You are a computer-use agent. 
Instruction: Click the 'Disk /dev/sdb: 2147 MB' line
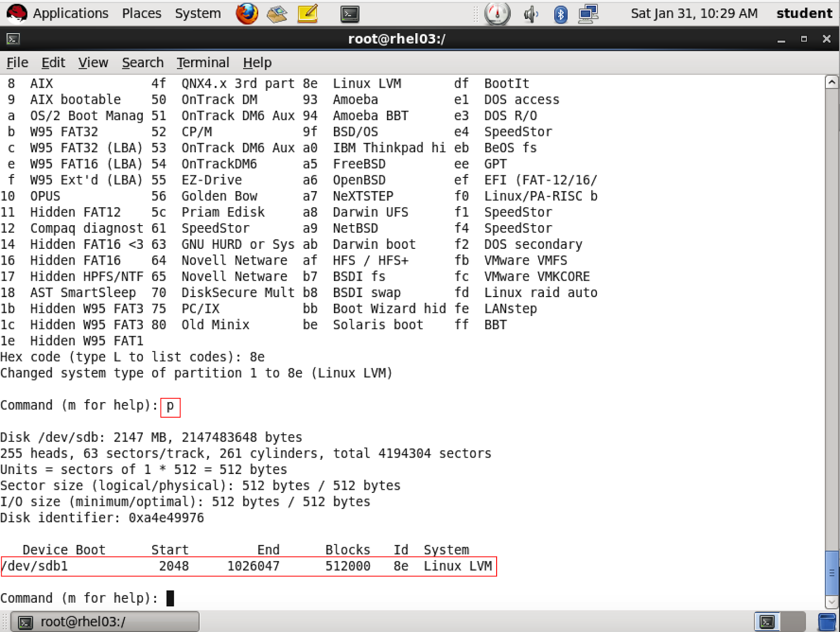coord(151,438)
